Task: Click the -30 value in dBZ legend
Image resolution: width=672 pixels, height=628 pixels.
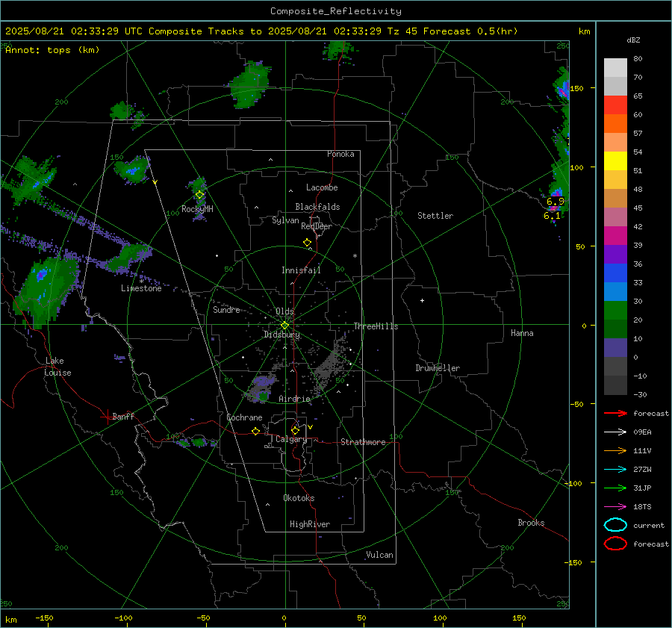Action: tap(640, 394)
